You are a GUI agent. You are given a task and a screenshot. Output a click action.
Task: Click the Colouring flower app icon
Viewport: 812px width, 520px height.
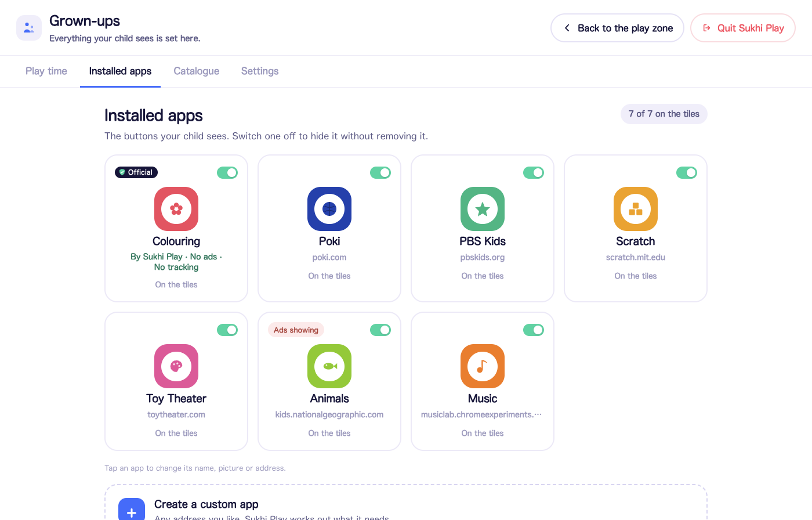point(176,209)
